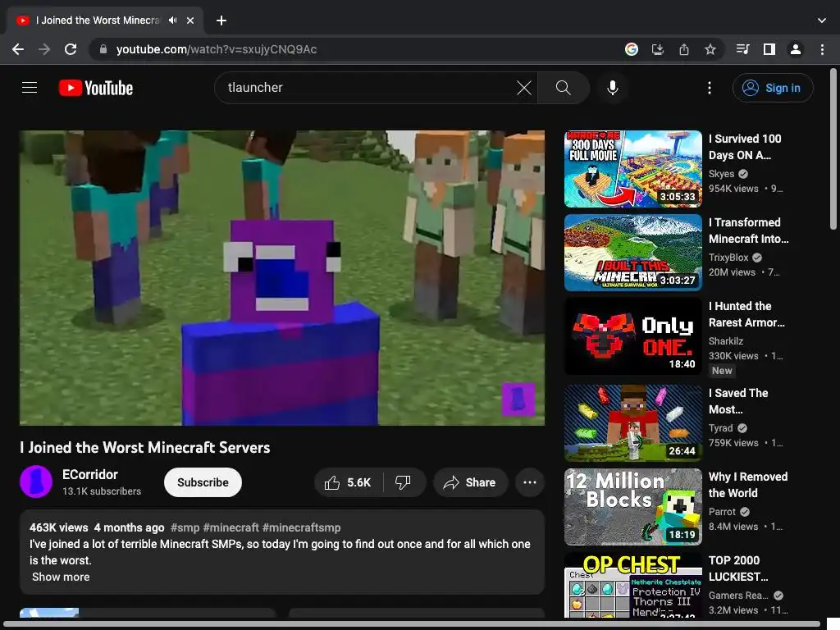840x630 pixels.
Task: Subscribe to ECorridor channel
Action: point(203,482)
